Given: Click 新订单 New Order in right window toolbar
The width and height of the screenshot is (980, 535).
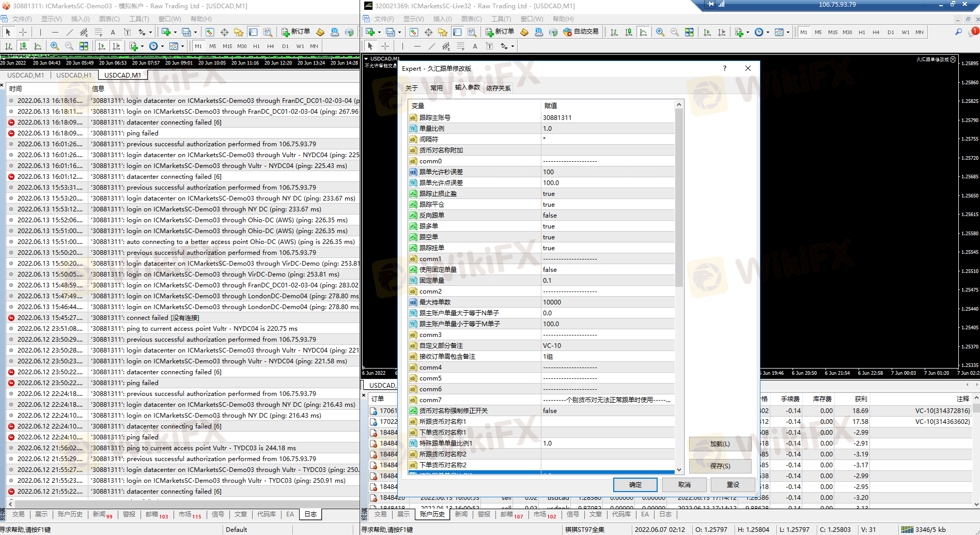Looking at the screenshot, I should [x=500, y=32].
